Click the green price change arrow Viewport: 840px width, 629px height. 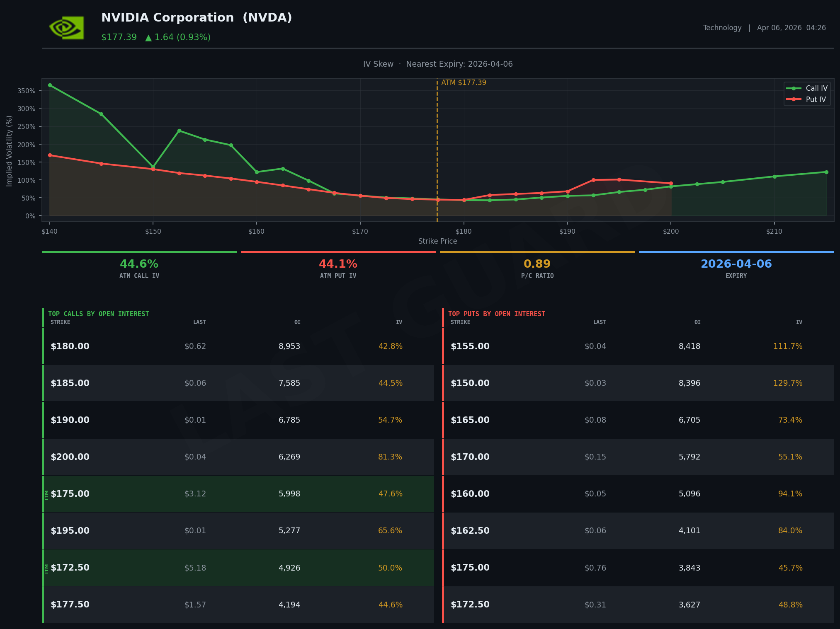148,38
